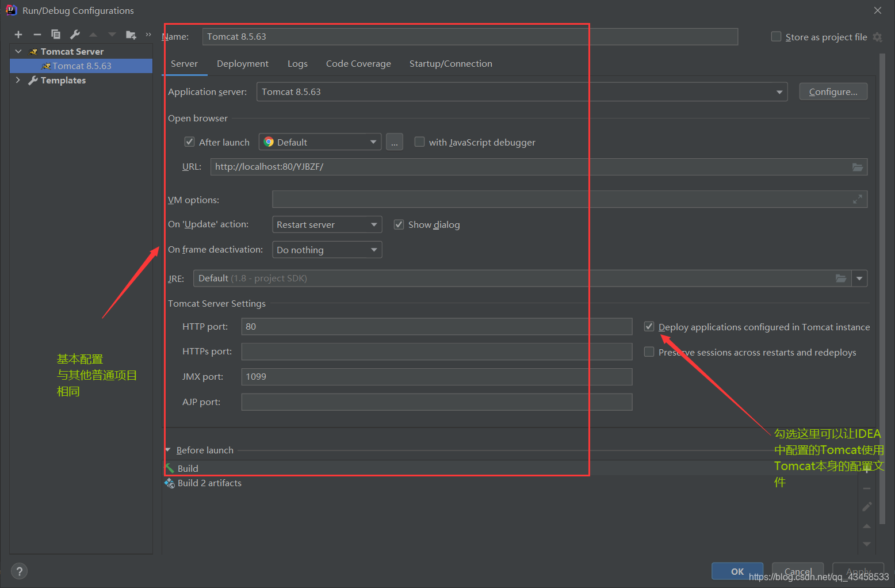Expand Templates tree node
895x588 pixels.
(x=18, y=80)
